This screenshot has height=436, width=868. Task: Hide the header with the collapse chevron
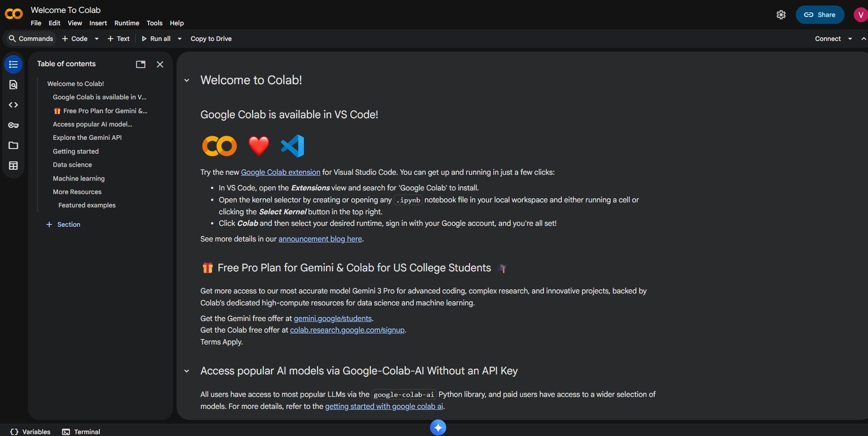click(863, 39)
